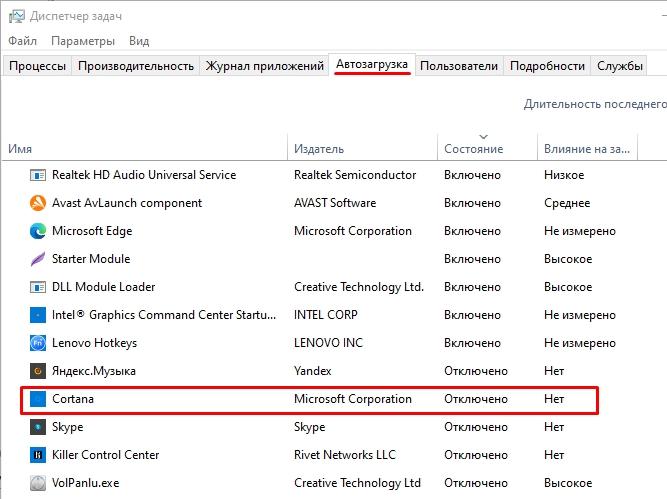667x499 pixels.
Task: Click Starter Module's Высокое impact value
Action: [x=568, y=259]
